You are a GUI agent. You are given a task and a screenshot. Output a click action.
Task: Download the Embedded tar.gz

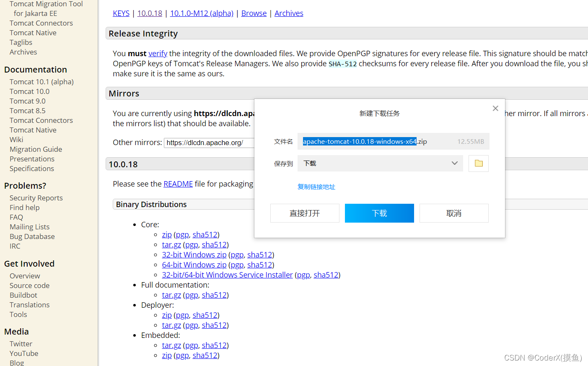(x=171, y=345)
